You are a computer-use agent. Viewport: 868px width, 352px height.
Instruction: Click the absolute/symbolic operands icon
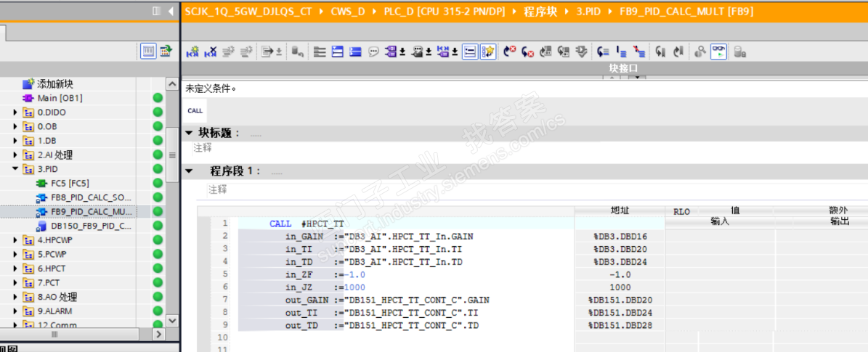(392, 52)
